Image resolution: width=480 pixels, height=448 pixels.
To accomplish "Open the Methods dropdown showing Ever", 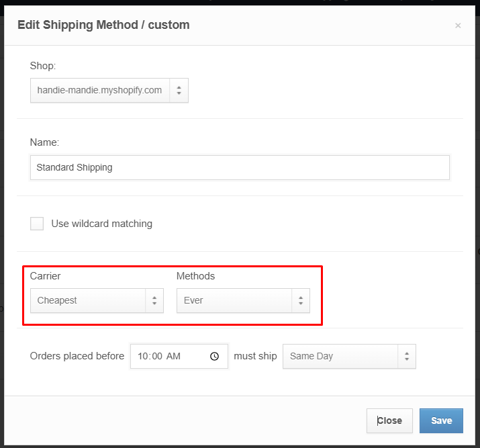I will point(243,300).
